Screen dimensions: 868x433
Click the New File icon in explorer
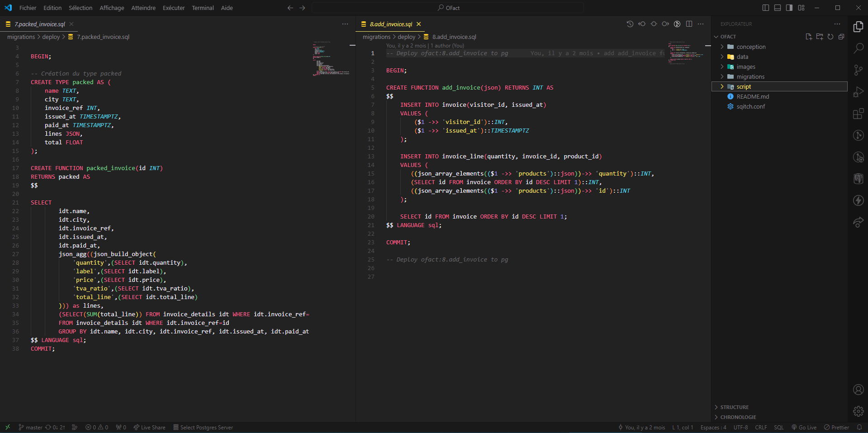(x=808, y=37)
